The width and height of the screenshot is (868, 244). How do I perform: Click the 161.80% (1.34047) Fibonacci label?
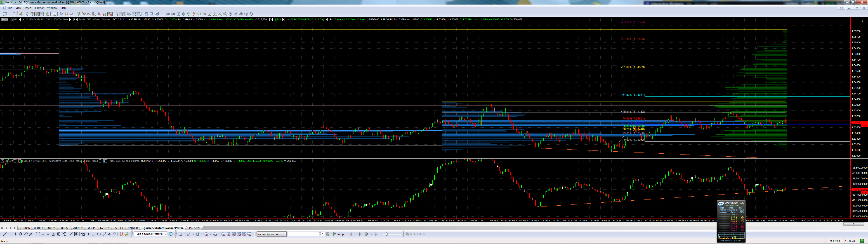click(632, 95)
